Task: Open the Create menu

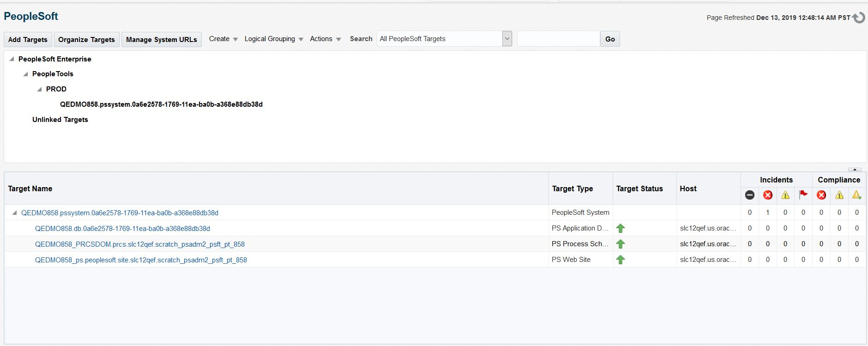Action: coord(223,39)
